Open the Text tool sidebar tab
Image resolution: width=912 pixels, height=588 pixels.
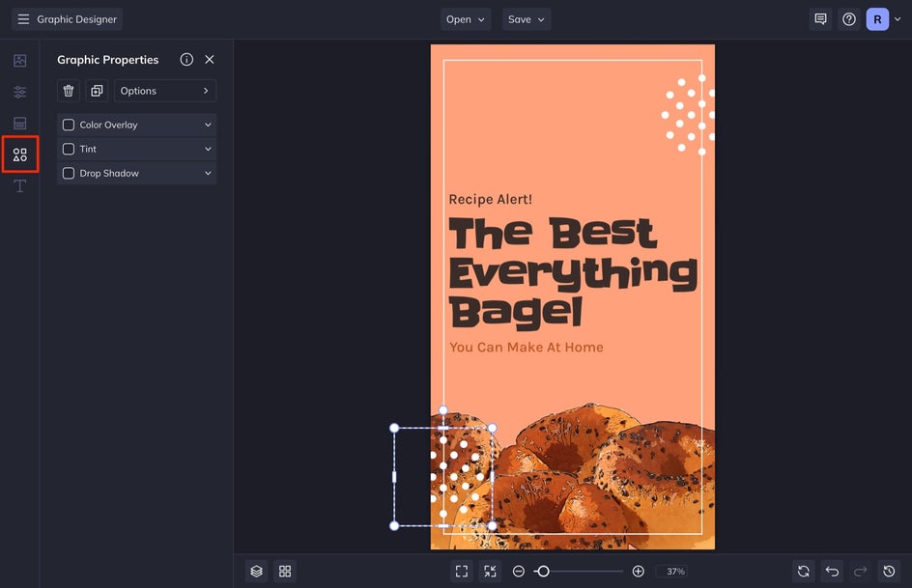pos(19,186)
